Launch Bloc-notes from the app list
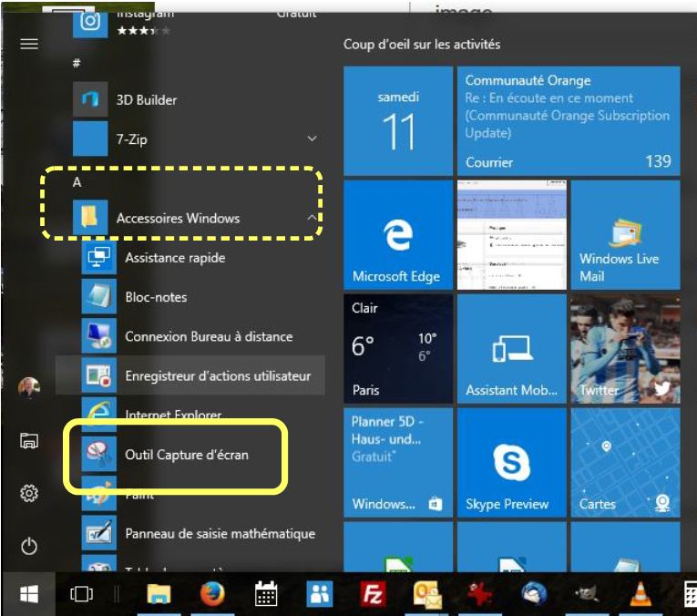Screen dimensions: 697x616 [x=156, y=297]
